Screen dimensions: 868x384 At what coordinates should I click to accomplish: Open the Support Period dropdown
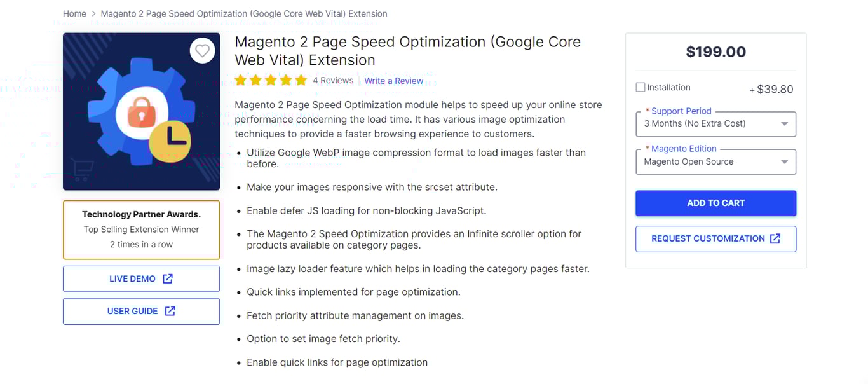click(x=715, y=124)
